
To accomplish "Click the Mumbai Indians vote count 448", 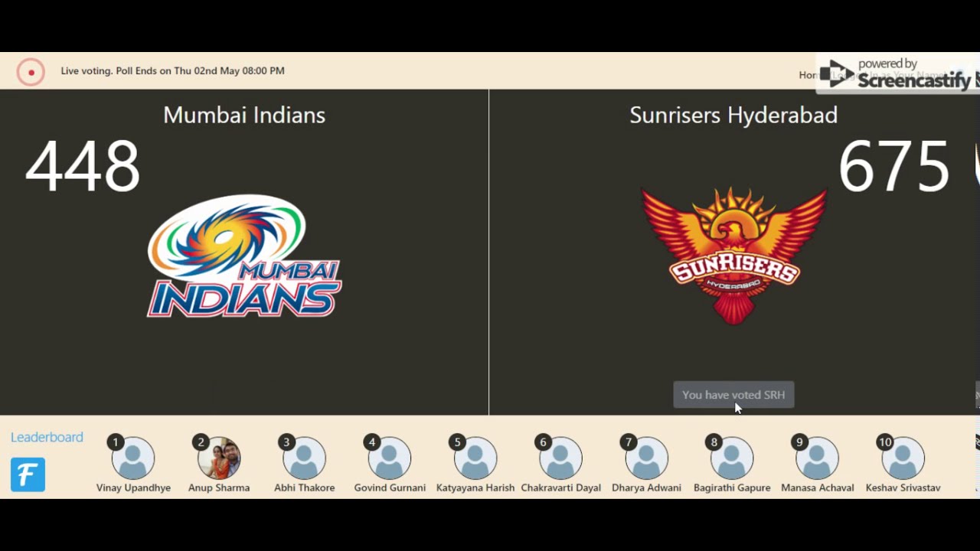I will [x=83, y=166].
